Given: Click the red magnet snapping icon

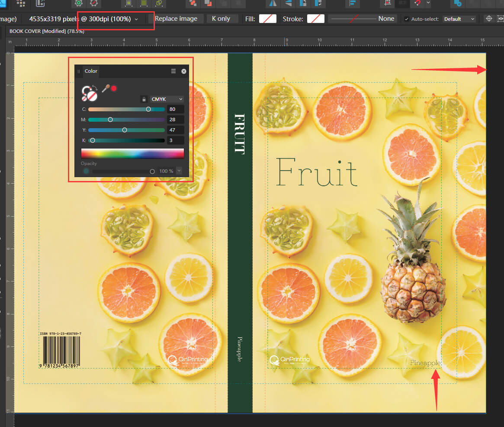Looking at the screenshot, I should [x=417, y=3].
